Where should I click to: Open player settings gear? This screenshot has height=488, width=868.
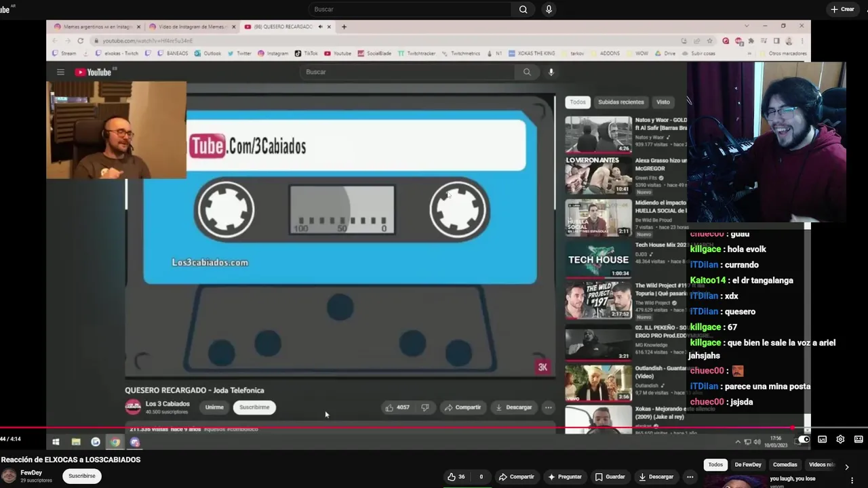(x=840, y=439)
